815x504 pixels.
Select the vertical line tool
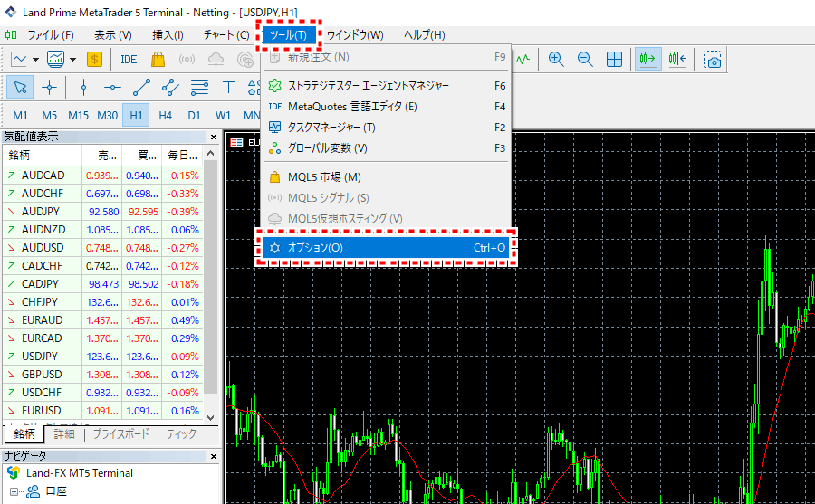pos(83,87)
